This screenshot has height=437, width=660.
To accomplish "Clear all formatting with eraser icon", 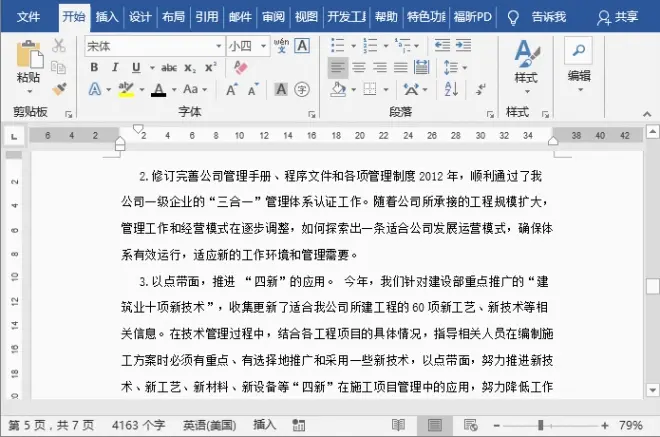I will pos(240,67).
